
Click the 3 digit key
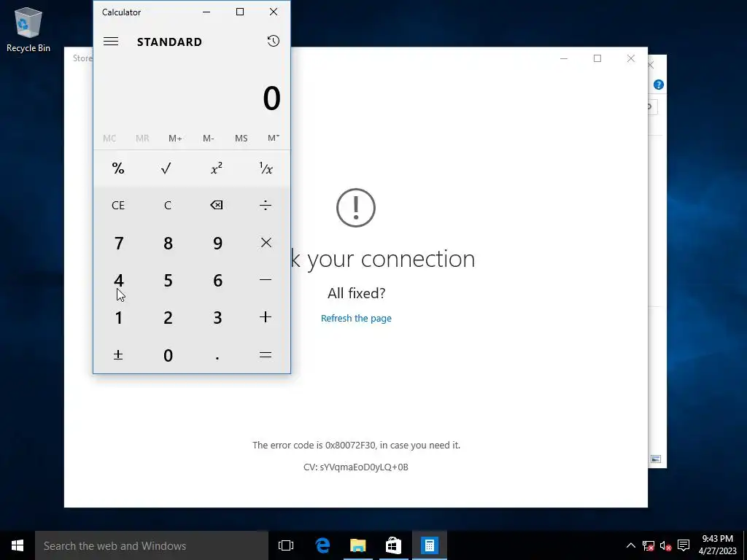216,317
